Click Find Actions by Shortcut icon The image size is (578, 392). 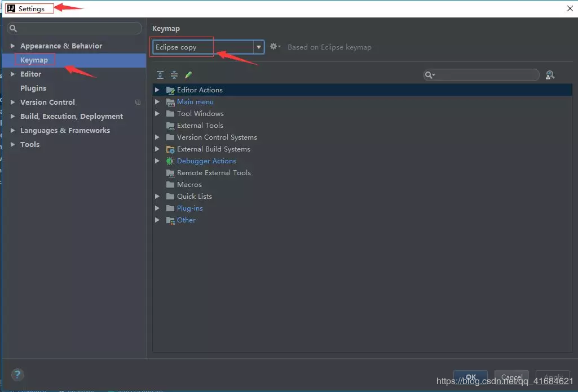[x=550, y=75]
